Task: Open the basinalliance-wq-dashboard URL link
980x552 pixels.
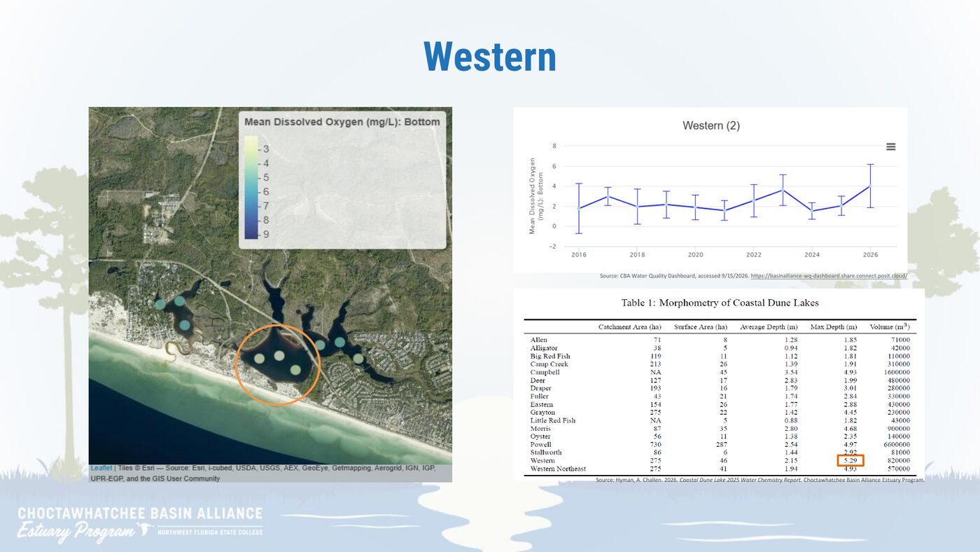Action: [x=829, y=276]
